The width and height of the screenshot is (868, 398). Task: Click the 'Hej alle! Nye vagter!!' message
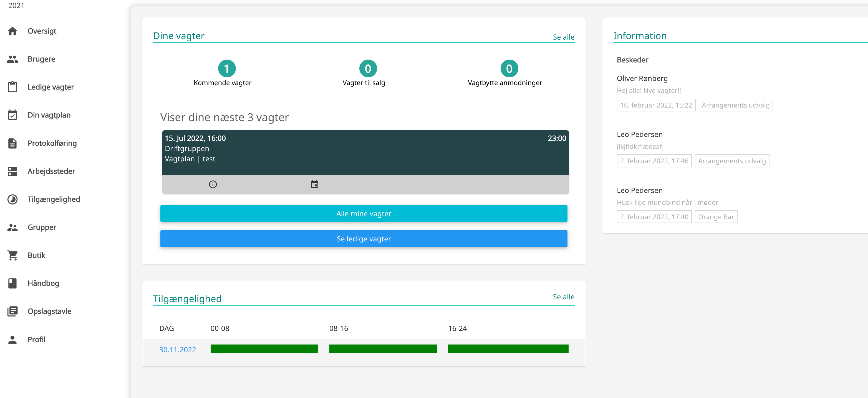tap(649, 91)
